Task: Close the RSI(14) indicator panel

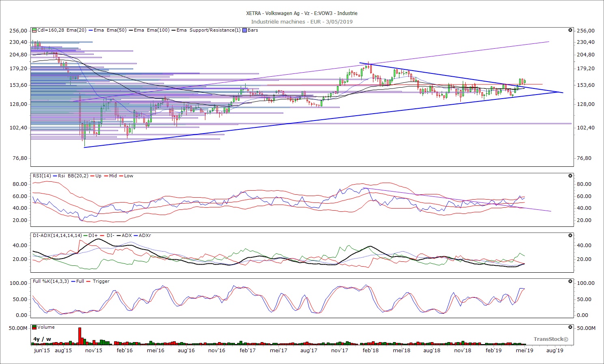Action: (x=570, y=176)
